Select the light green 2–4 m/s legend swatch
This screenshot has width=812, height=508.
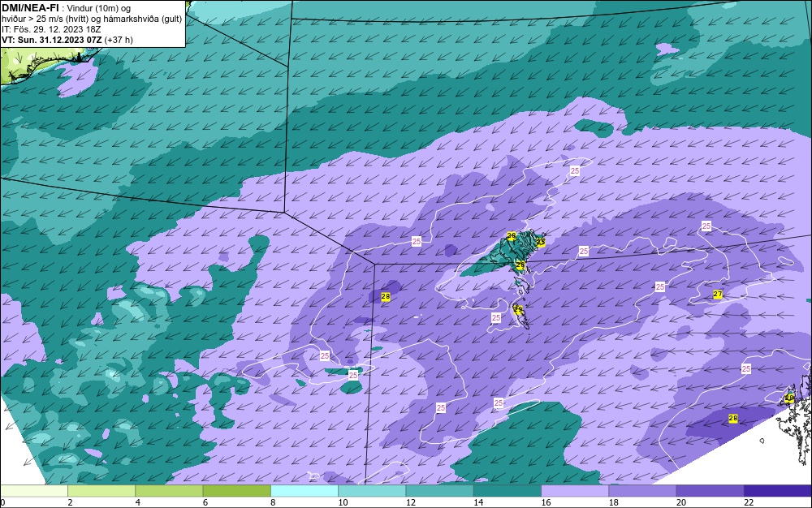click(x=101, y=491)
